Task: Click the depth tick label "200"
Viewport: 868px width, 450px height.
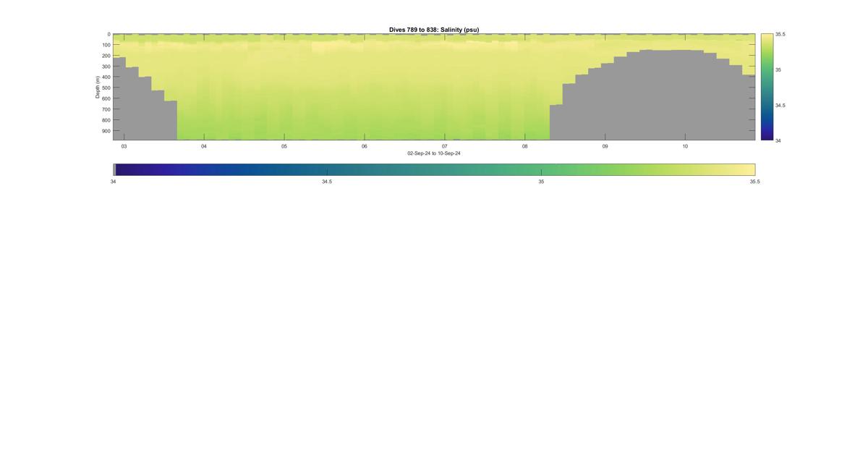Action: (106, 56)
